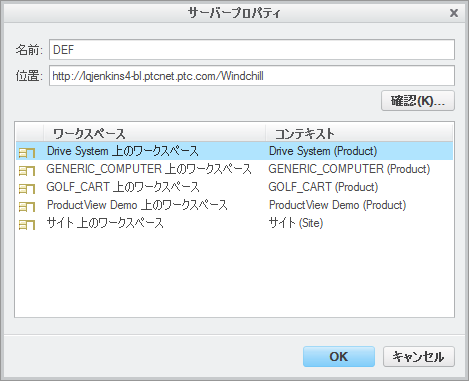Click workspace icon beside サイト row
Screen dimensions: 469x381
coord(27,225)
